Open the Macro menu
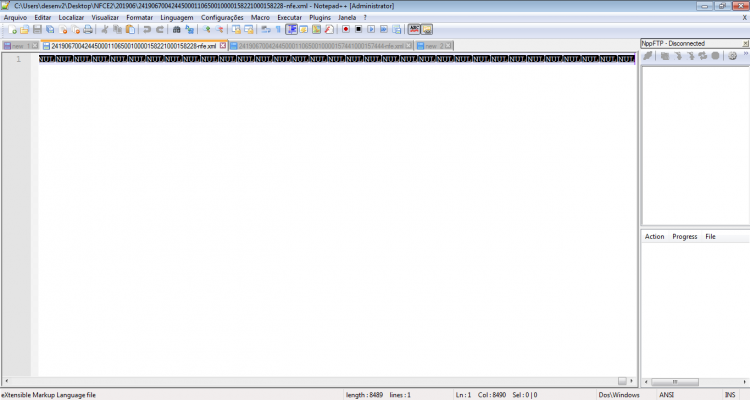Screen dimensions: 750x400 (x=260, y=17)
